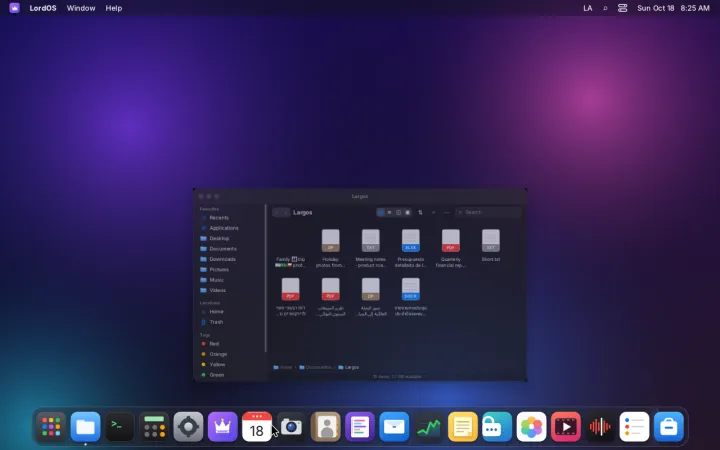Open System Settings gear in the dock
720x450 pixels.
point(188,427)
